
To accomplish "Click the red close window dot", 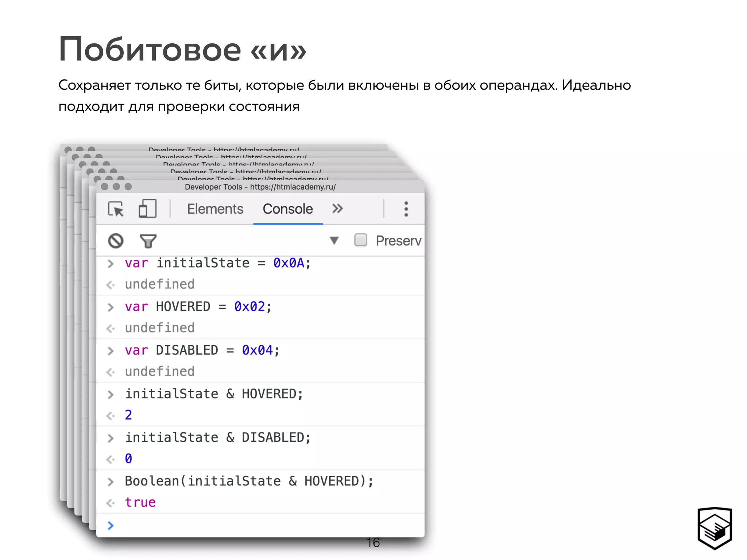I will [105, 187].
